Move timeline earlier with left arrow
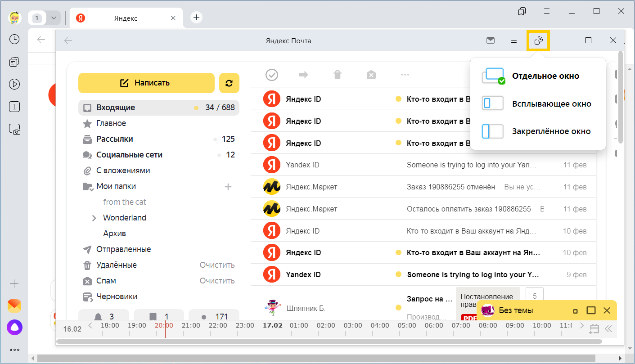The width and height of the screenshot is (635, 364). [x=90, y=325]
